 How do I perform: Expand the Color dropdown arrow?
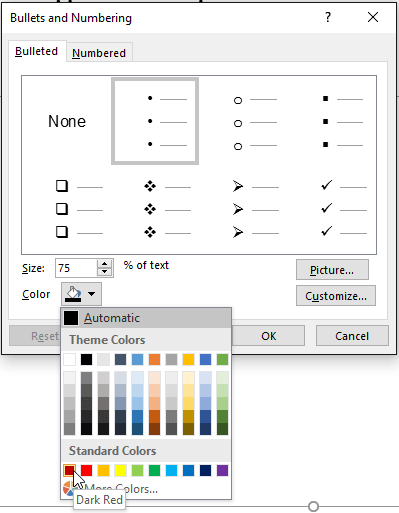point(91,294)
